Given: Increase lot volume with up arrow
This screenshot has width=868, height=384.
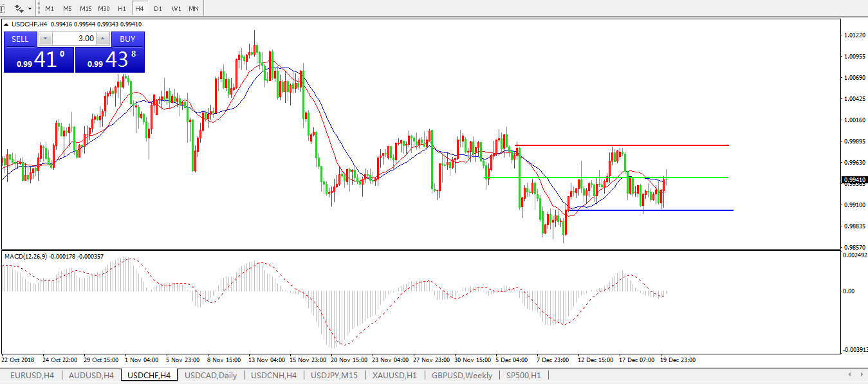Looking at the screenshot, I should [x=102, y=39].
